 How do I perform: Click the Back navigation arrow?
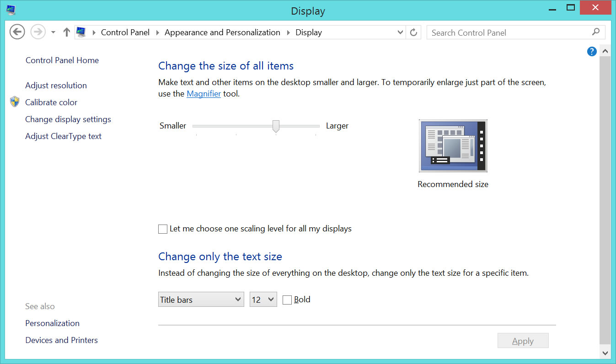[x=17, y=32]
